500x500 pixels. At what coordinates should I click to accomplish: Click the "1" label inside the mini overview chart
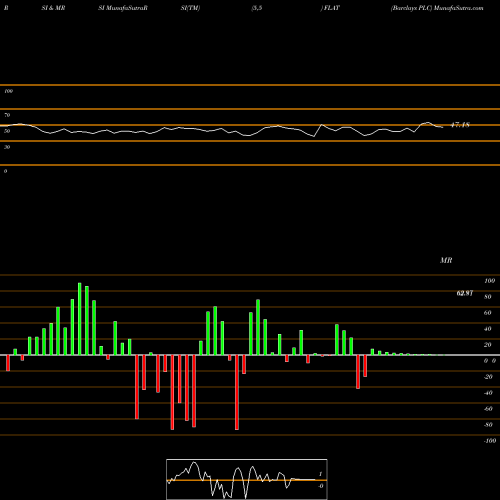320,474
